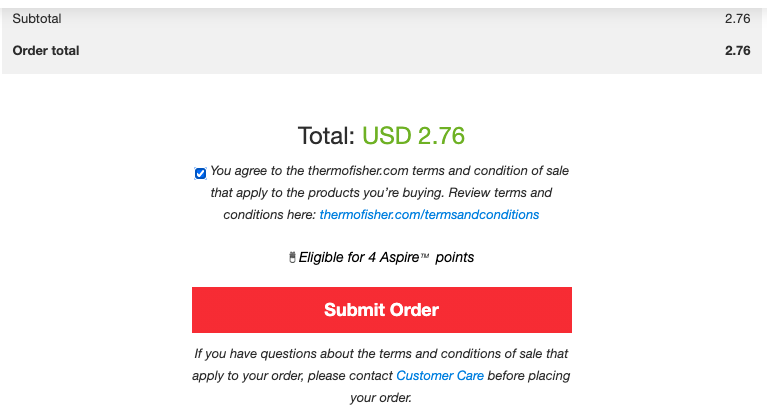Open the Customer Care link
Screen dimensions: 767x408
440,376
